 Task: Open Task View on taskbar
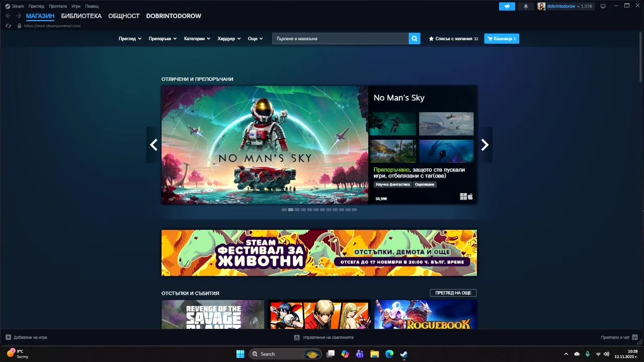pos(331,354)
